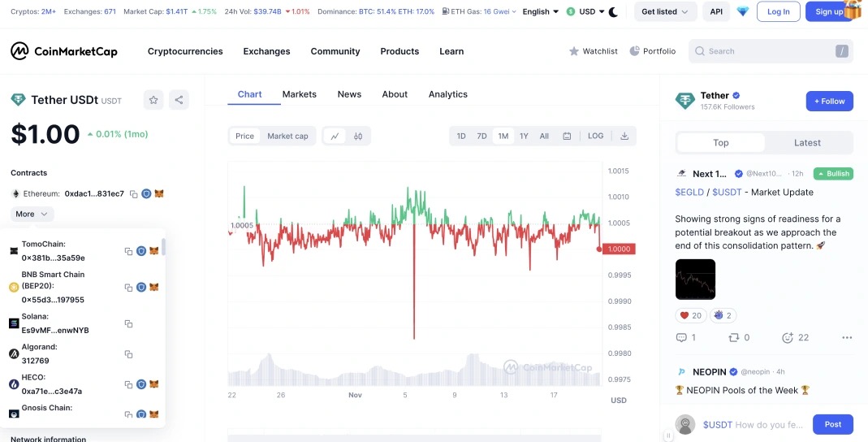
Task: Open the English language dropdown
Action: pos(540,11)
